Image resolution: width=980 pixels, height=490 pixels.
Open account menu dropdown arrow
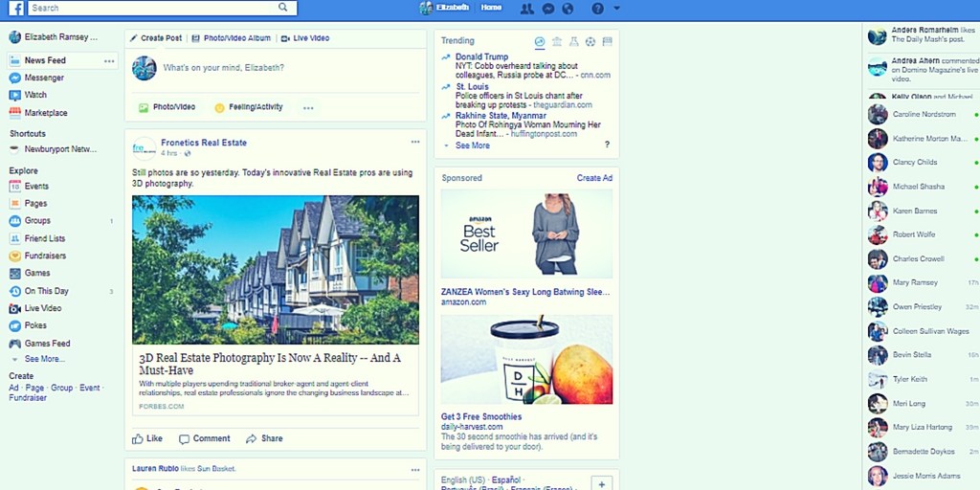pyautogui.click(x=617, y=8)
